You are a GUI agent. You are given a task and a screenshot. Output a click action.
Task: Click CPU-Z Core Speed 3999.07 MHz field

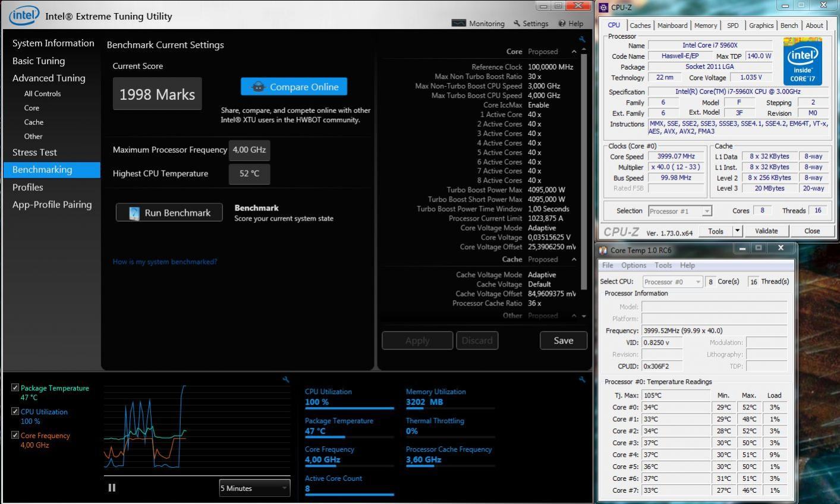[676, 157]
